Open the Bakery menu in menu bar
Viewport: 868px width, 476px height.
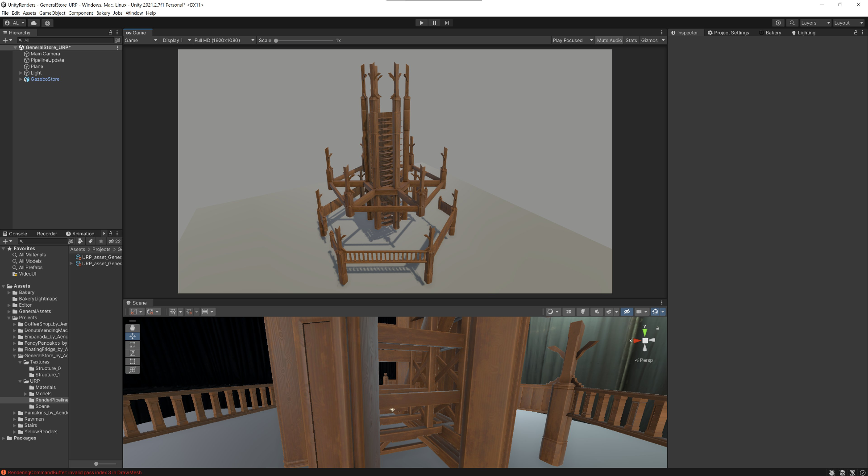tap(103, 13)
